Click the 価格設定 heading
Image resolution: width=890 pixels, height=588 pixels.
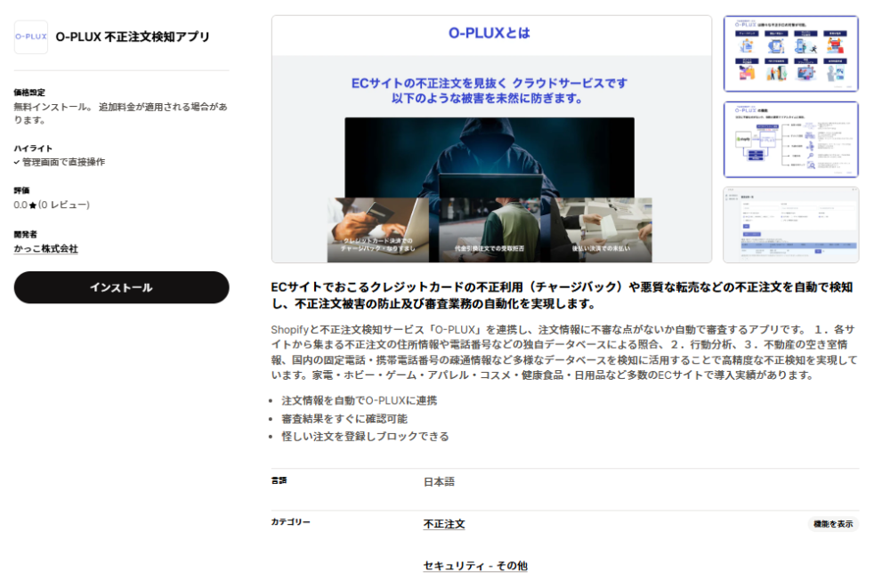point(29,93)
